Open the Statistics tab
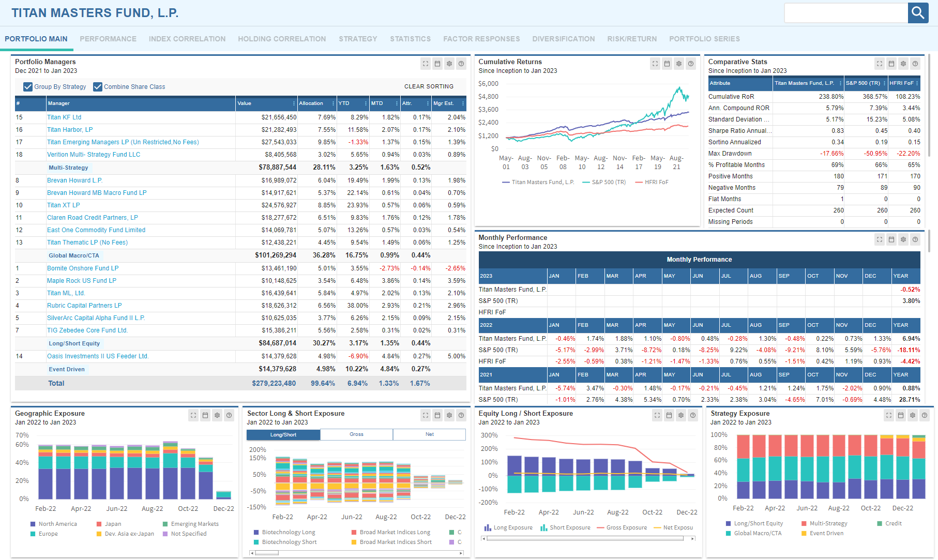938x560 pixels. [410, 39]
